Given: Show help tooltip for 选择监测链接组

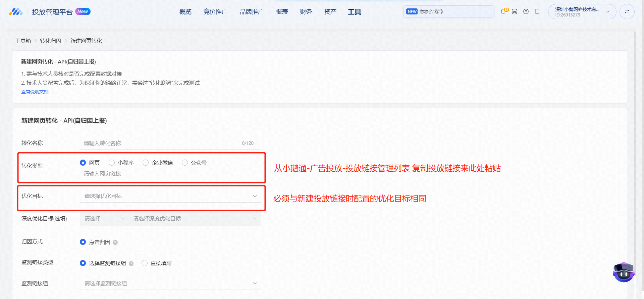Looking at the screenshot, I should click(x=131, y=263).
